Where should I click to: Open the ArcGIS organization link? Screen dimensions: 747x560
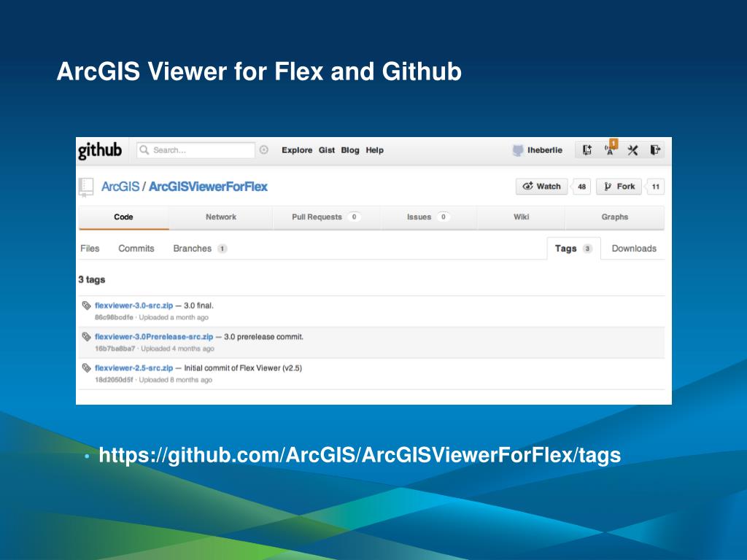(x=120, y=187)
